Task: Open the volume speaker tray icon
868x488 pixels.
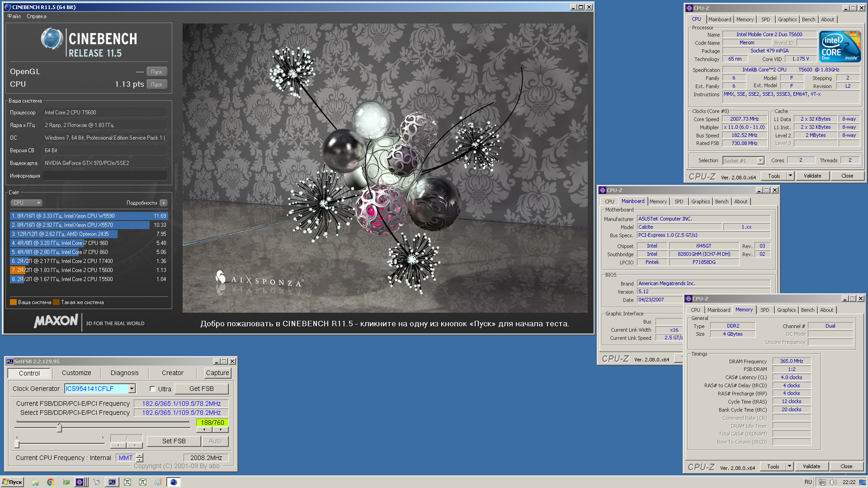Action: pos(833,482)
